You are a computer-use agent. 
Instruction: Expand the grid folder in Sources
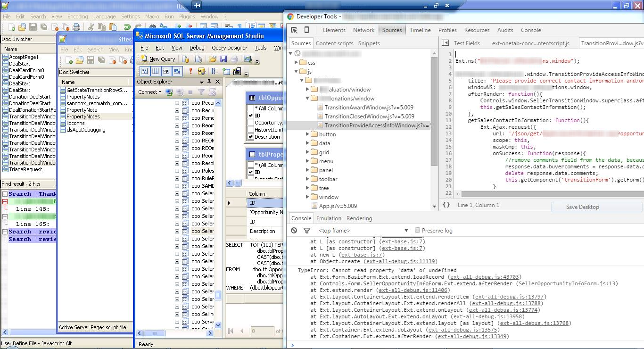point(307,152)
